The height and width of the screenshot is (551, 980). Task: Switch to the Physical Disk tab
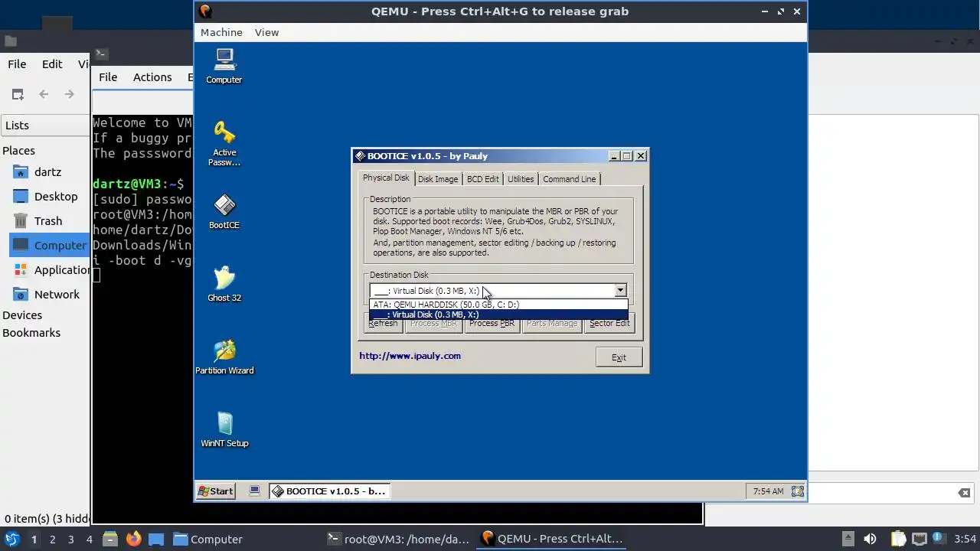point(386,178)
